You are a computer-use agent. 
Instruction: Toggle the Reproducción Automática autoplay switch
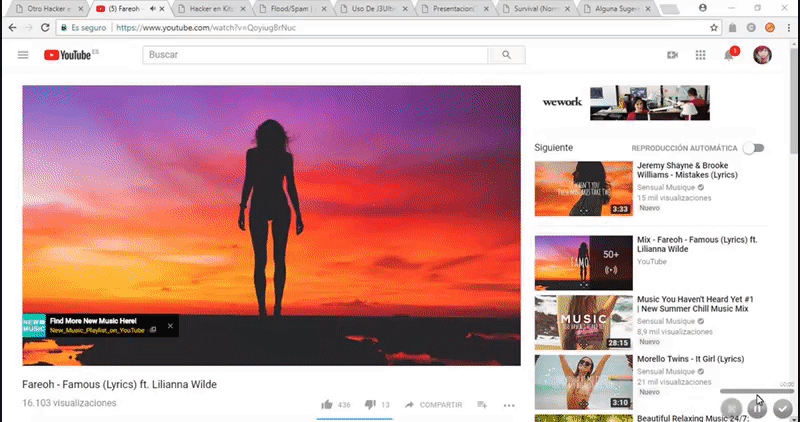[x=753, y=148]
